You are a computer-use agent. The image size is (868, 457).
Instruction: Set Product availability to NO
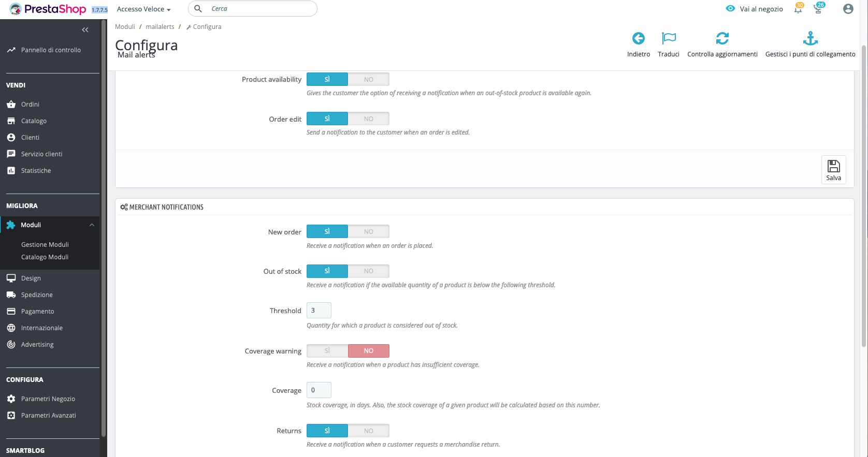[368, 79]
